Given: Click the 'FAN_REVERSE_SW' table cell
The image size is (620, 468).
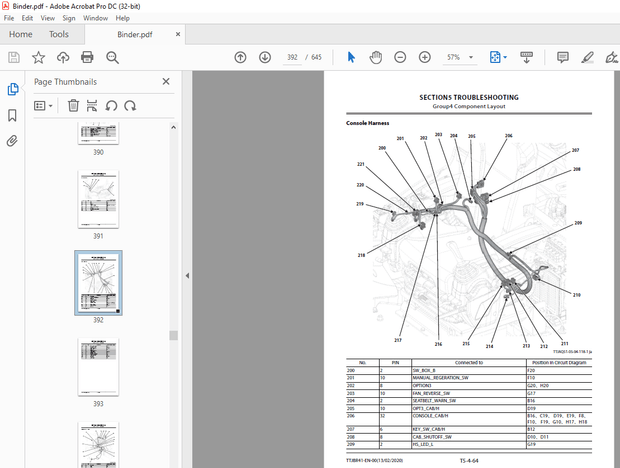Looking at the screenshot, I should coord(469,393).
